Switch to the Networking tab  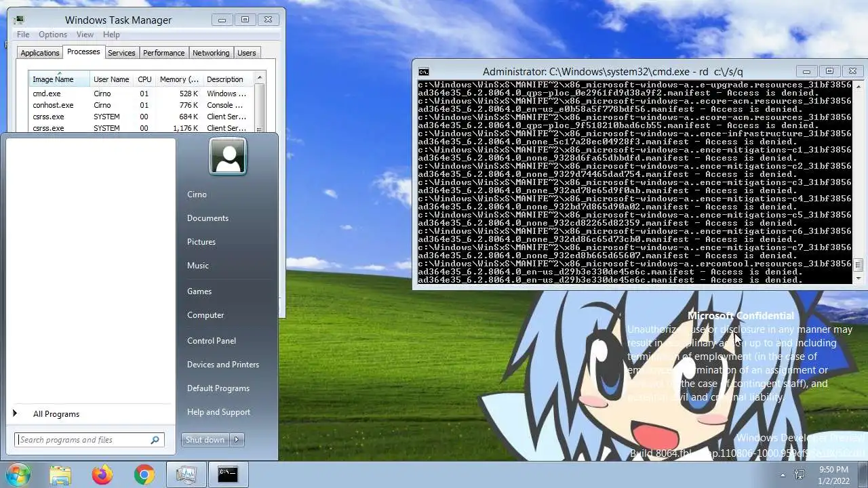[211, 53]
